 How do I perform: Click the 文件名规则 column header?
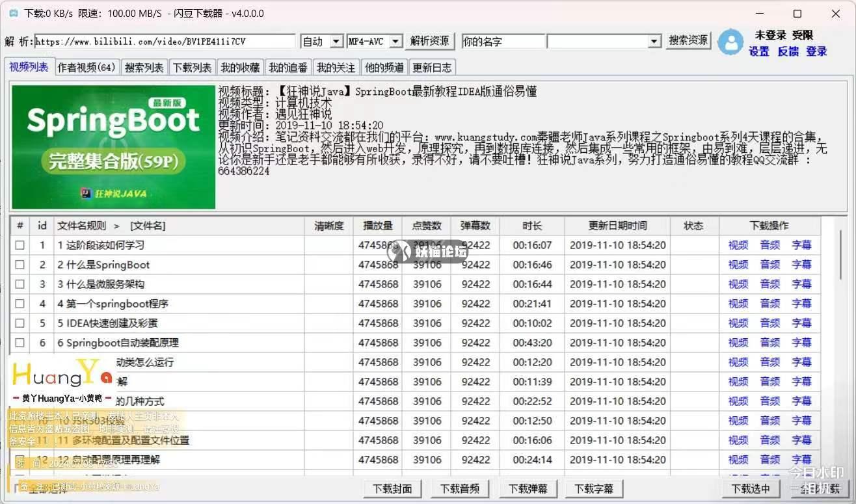(180, 226)
